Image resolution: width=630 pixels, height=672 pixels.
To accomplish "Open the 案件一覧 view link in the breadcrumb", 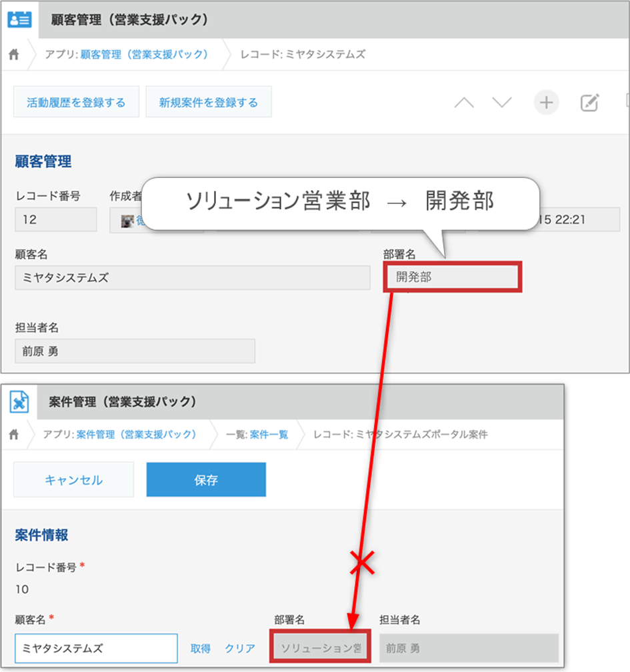I will [x=269, y=435].
